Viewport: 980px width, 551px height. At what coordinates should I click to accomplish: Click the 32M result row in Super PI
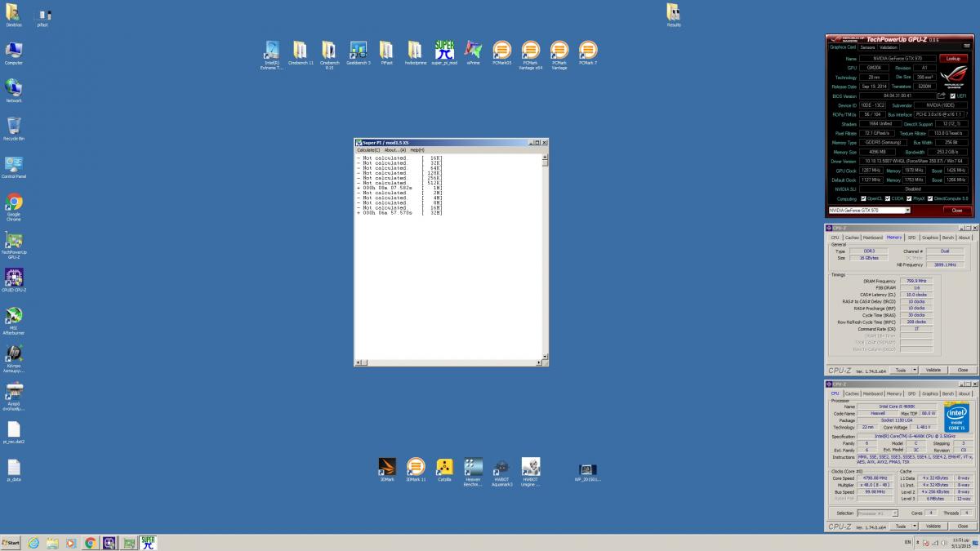tap(399, 213)
